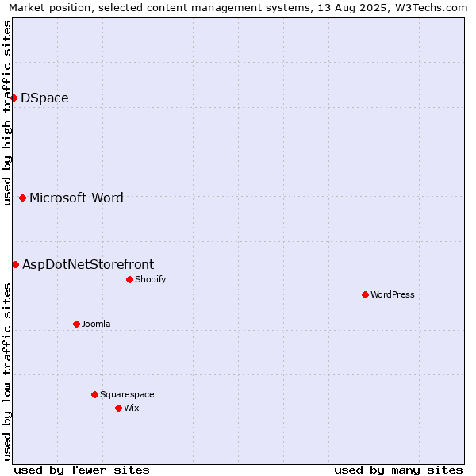Select the Microsoft Word label text
Image resolution: width=476 pixels, height=476 pixels.
tap(76, 198)
